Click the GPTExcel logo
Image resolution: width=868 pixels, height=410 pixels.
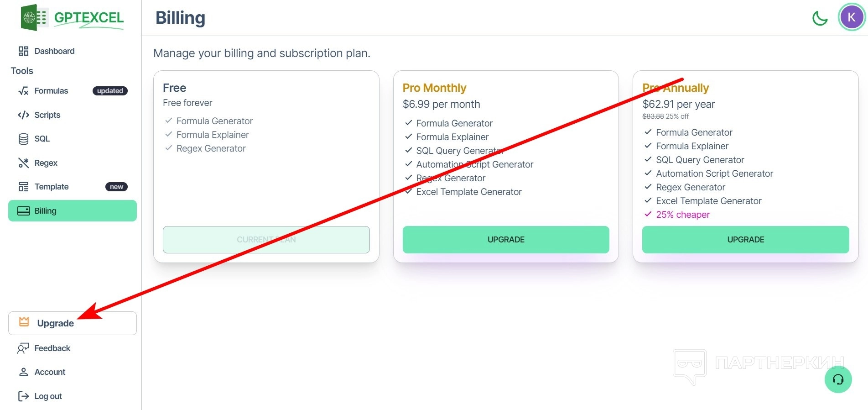73,18
